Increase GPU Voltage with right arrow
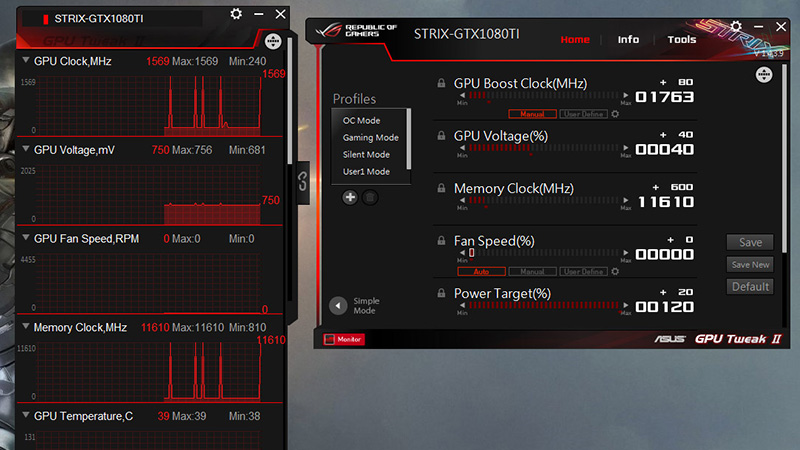The height and width of the screenshot is (450, 800). 626,148
